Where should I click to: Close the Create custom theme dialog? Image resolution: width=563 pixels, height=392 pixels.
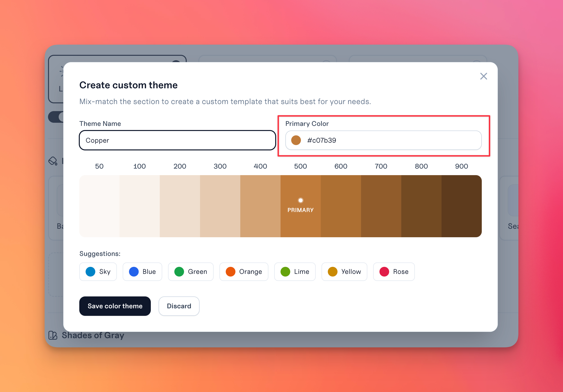point(483,76)
